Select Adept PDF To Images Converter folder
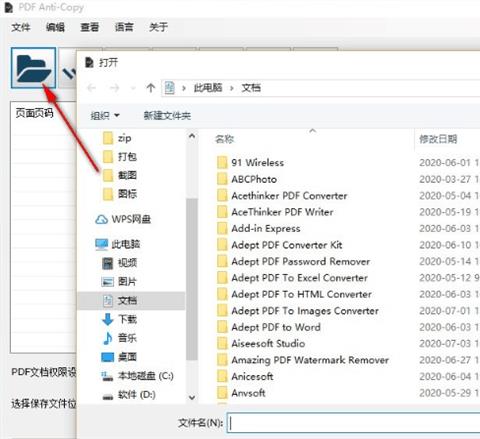Viewport: 480px width, 439px height. point(298,311)
